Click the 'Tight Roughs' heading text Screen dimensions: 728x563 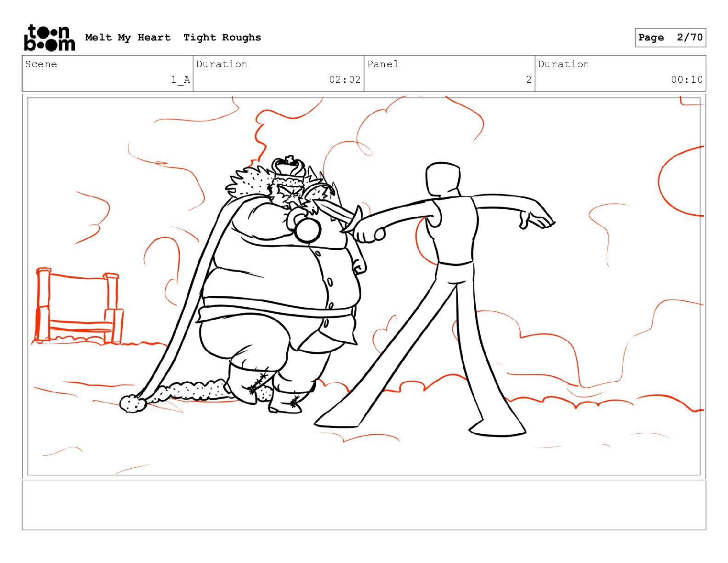tap(222, 38)
